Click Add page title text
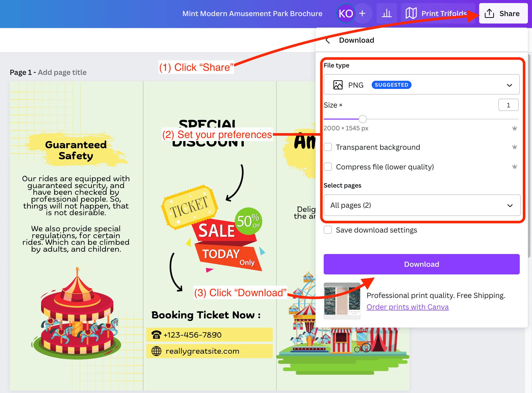This screenshot has height=393, width=532. 62,72
